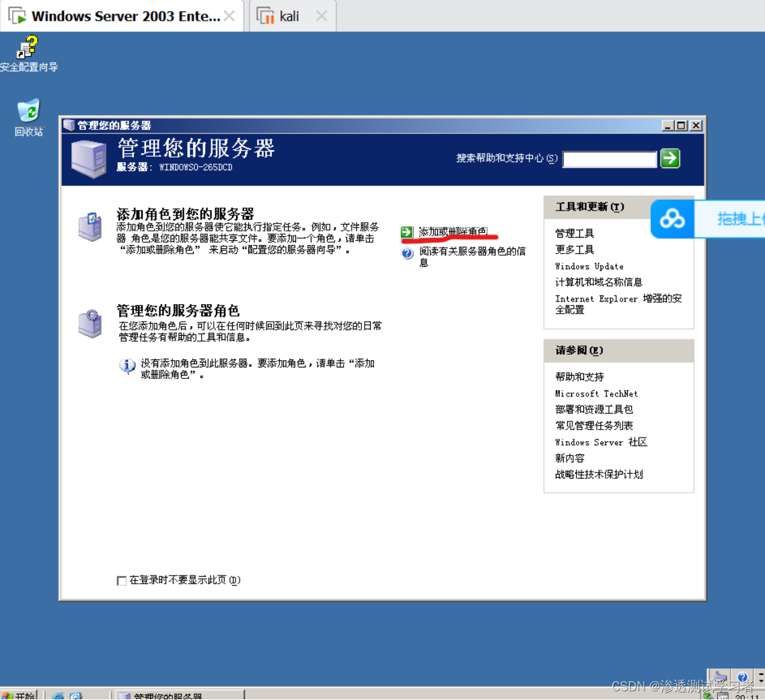Tick 在登录时不要显示此页 checkbox
The width and height of the screenshot is (765, 700).
pos(122,580)
